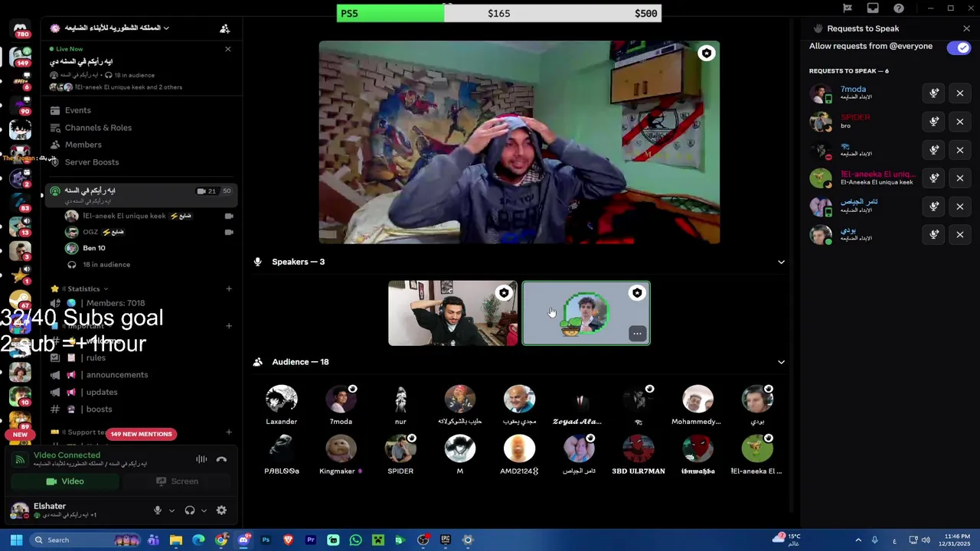Open the boosts channel
Image resolution: width=980 pixels, height=551 pixels.
pyautogui.click(x=99, y=409)
